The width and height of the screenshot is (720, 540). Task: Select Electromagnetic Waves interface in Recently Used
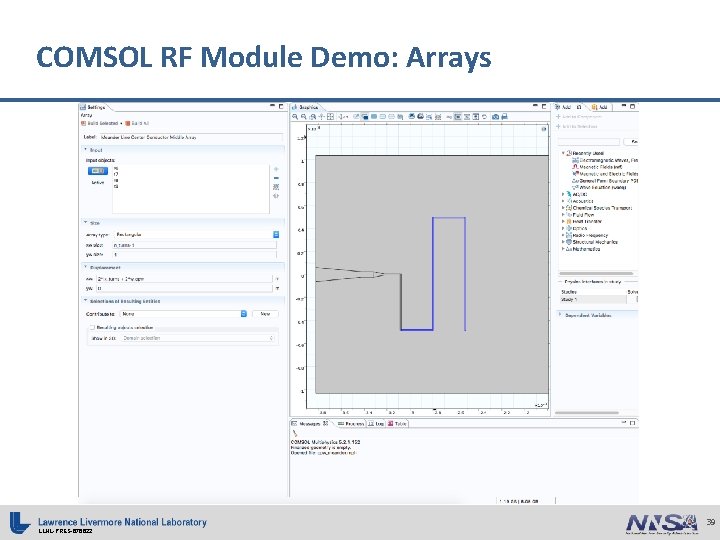coord(605,160)
